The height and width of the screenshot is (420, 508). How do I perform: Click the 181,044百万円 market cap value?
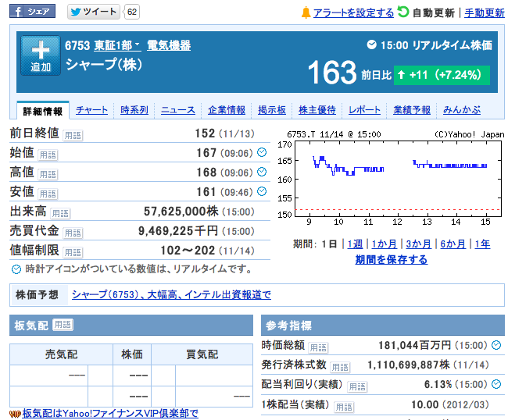point(415,345)
